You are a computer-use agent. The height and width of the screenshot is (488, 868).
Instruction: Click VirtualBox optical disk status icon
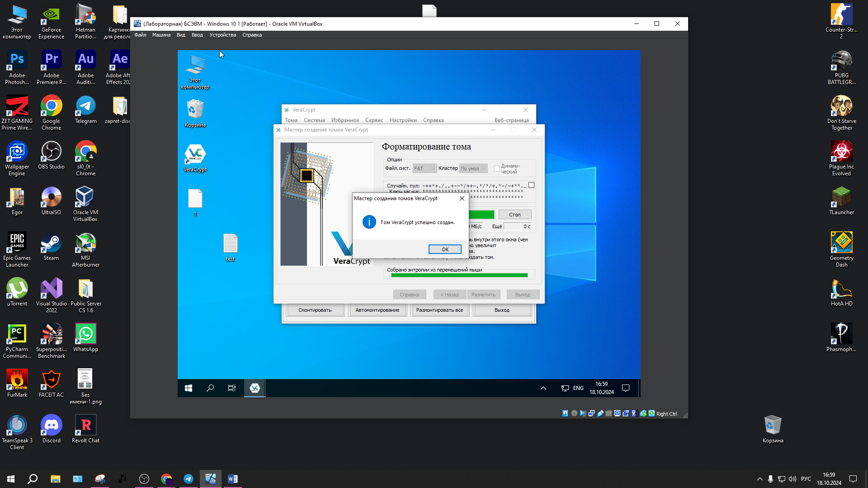pos(574,413)
